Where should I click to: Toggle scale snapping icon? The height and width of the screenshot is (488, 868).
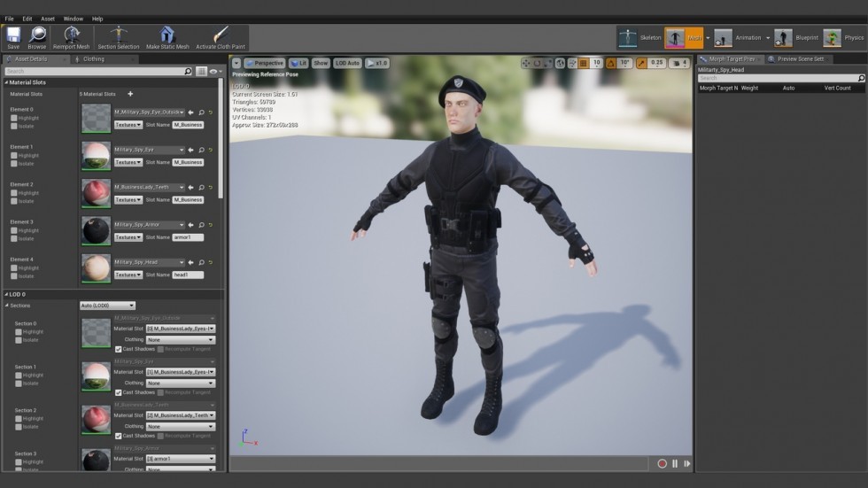(x=641, y=63)
